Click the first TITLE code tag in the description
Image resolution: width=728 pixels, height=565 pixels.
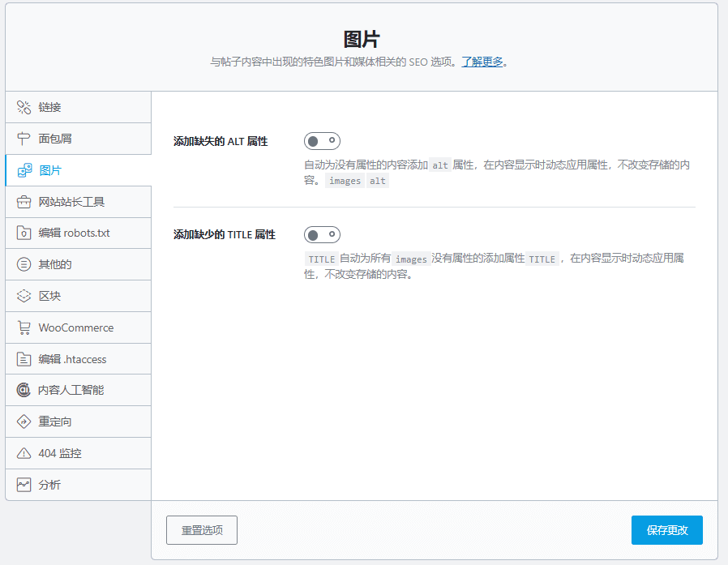point(321,259)
